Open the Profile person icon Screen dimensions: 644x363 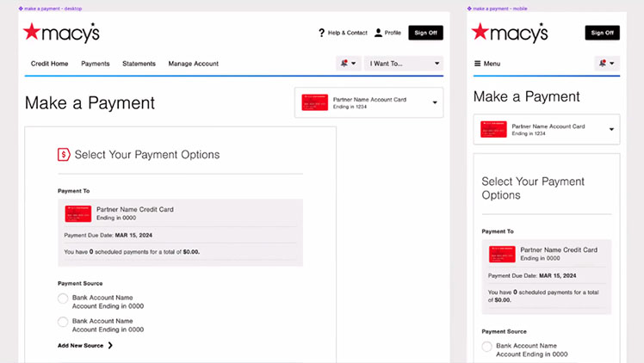point(378,33)
